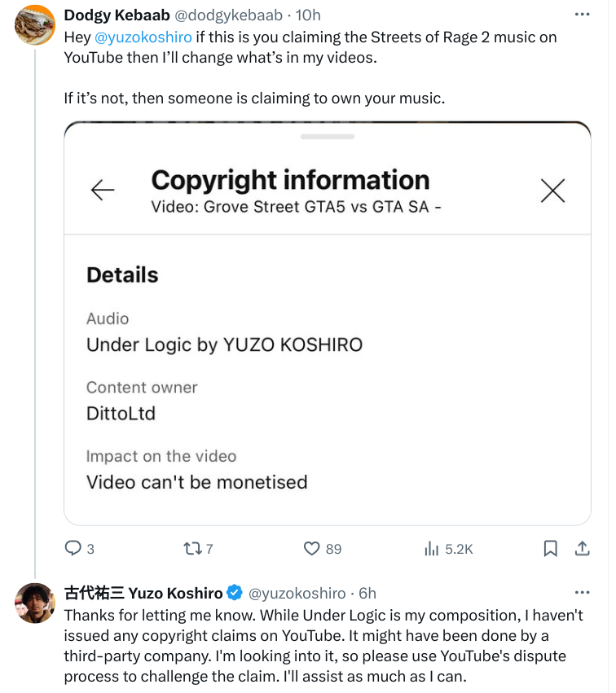Reply to Dodgy Kebaab's tweet

73,549
